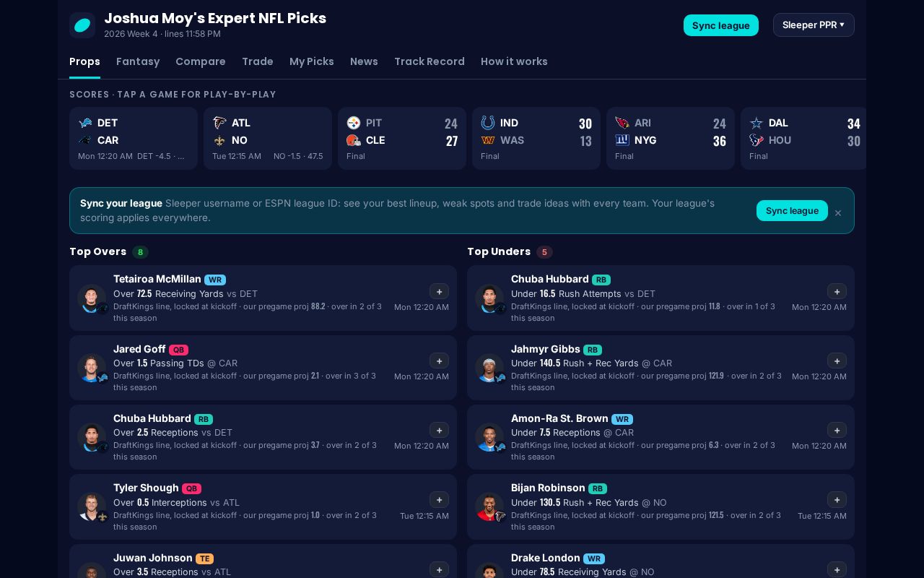
Task: Add Tetairoa McMillan receiving yards pick
Action: (x=439, y=291)
